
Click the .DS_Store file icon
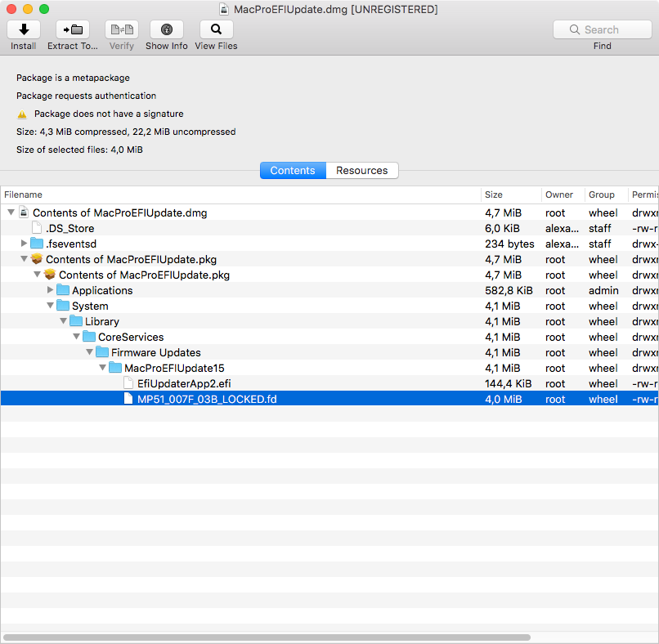coord(37,228)
